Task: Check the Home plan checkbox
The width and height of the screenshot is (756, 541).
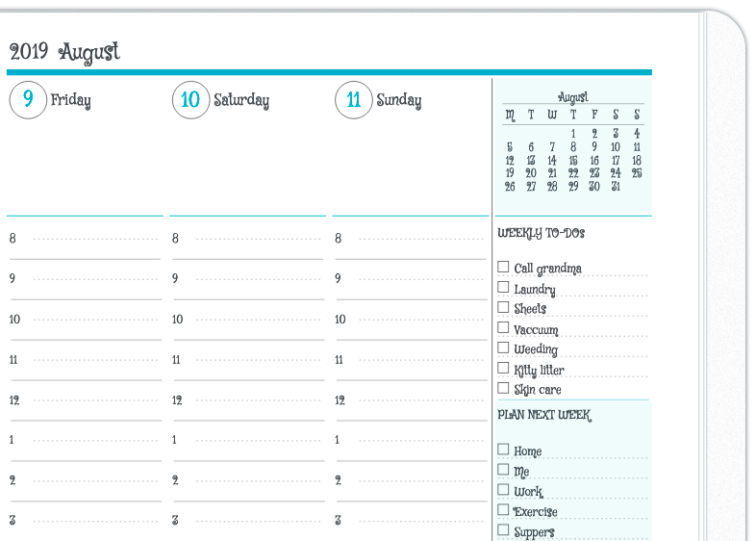Action: tap(503, 450)
